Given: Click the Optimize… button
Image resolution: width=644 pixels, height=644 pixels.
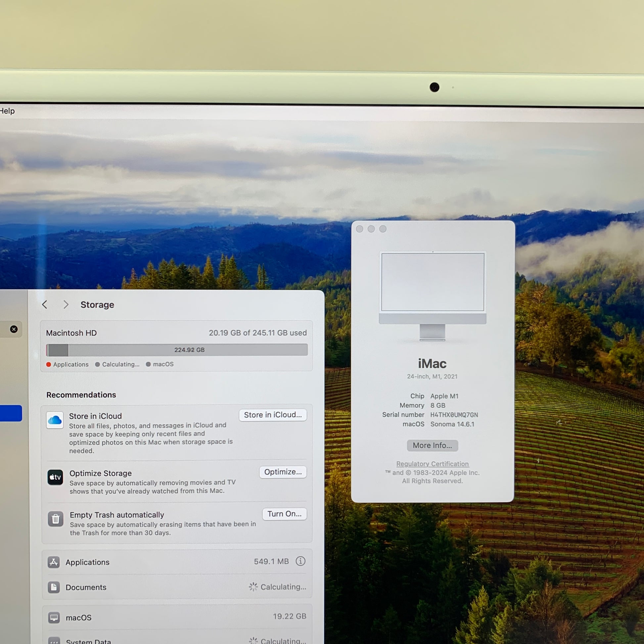Looking at the screenshot, I should point(283,472).
